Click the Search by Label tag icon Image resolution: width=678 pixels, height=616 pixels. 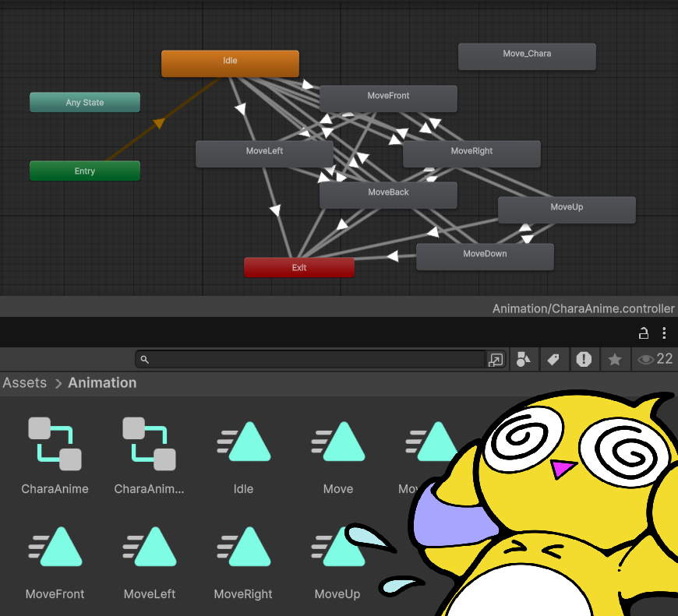tap(553, 359)
